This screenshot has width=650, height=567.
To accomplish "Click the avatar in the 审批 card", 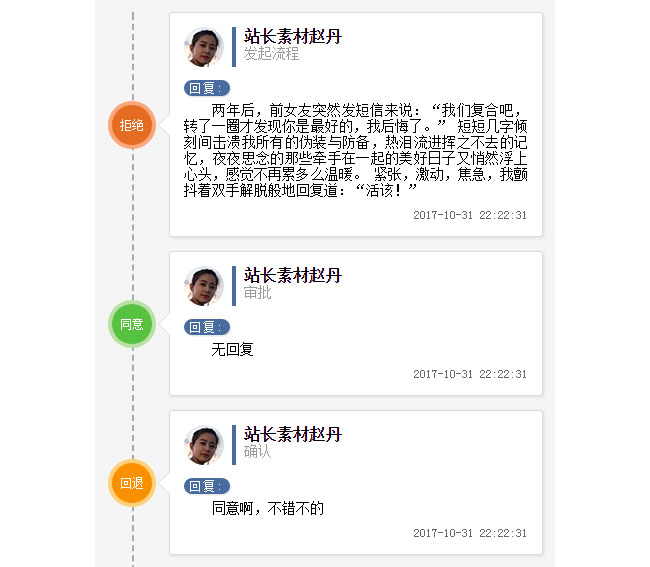I will click(x=204, y=286).
